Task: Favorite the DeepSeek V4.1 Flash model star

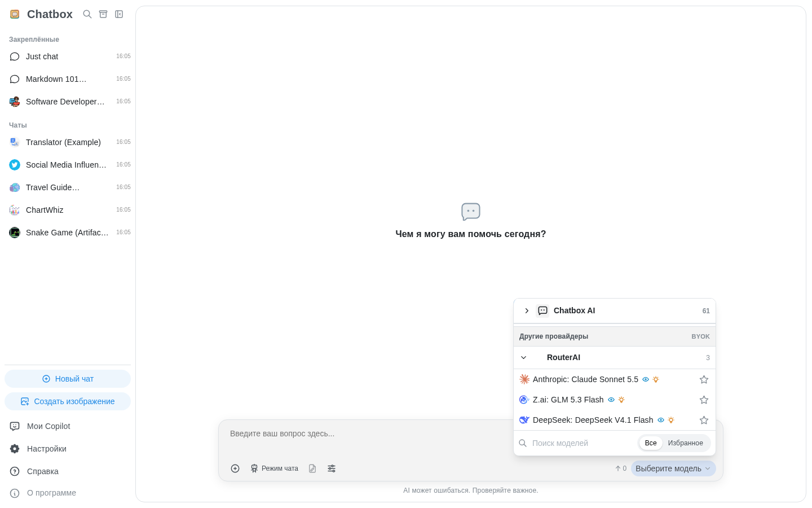Action: coord(704,420)
